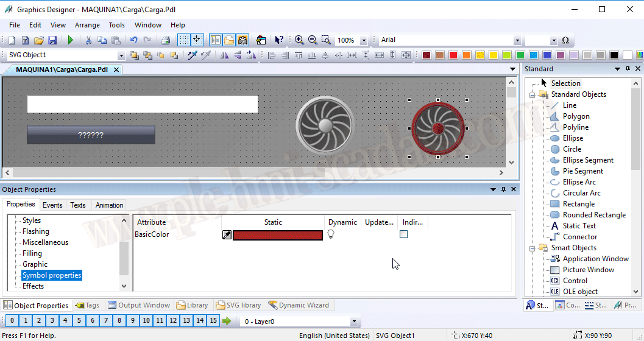Screen dimensions: 644x341
Task: Toggle the grid display button
Action: [183, 40]
